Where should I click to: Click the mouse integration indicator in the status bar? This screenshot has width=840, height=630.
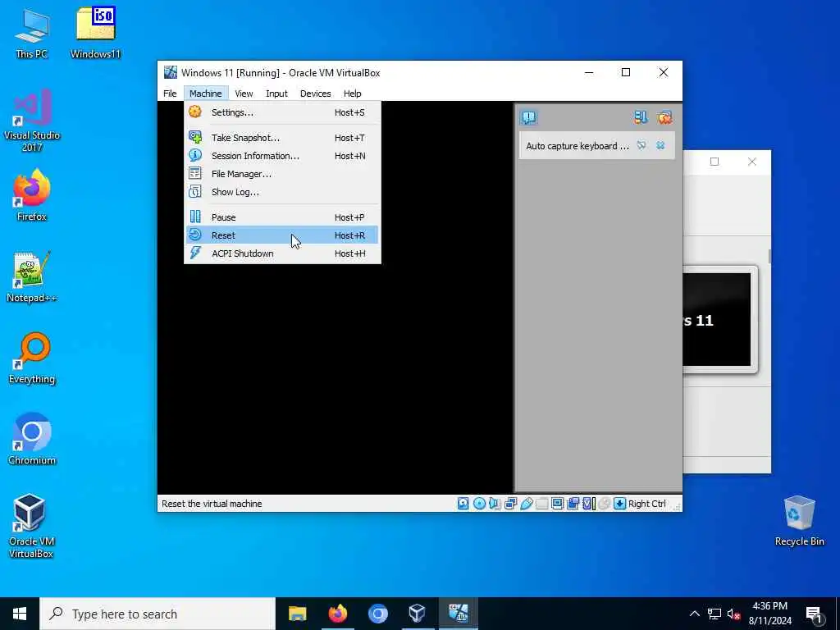coord(605,504)
